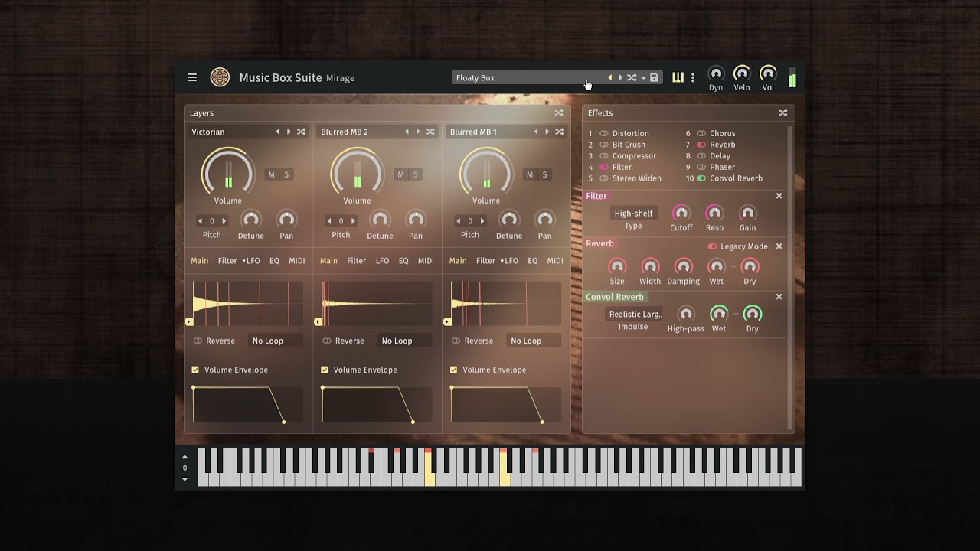980x551 pixels.
Task: Open the hamburger main menu
Action: tap(192, 77)
